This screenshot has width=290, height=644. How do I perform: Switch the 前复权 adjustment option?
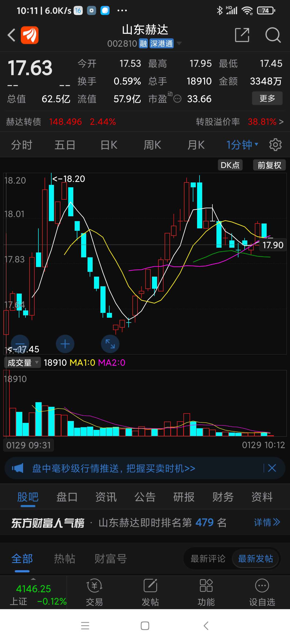click(269, 165)
